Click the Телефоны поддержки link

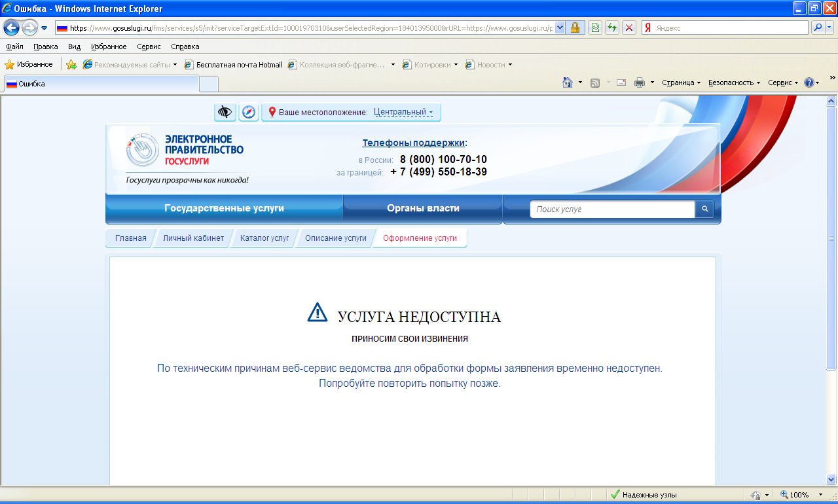(414, 143)
